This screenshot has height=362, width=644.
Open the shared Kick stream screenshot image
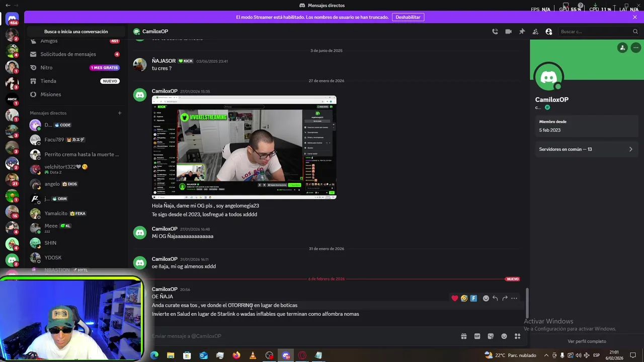click(244, 147)
